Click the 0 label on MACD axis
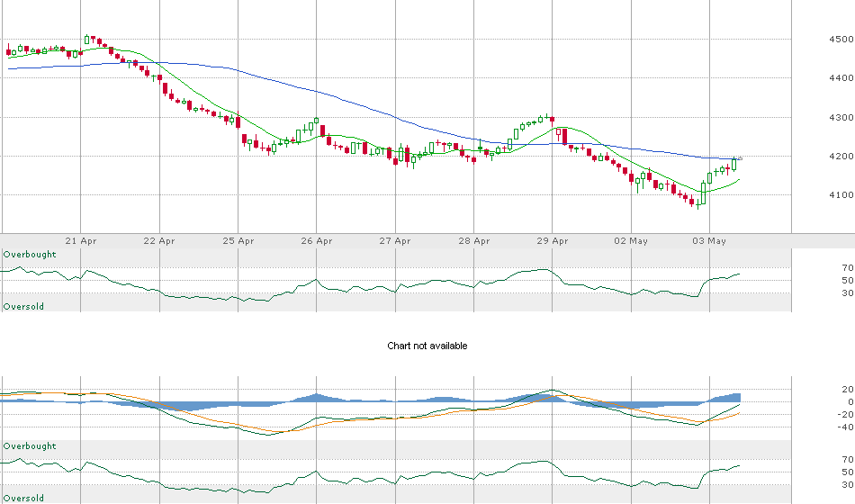 point(850,402)
